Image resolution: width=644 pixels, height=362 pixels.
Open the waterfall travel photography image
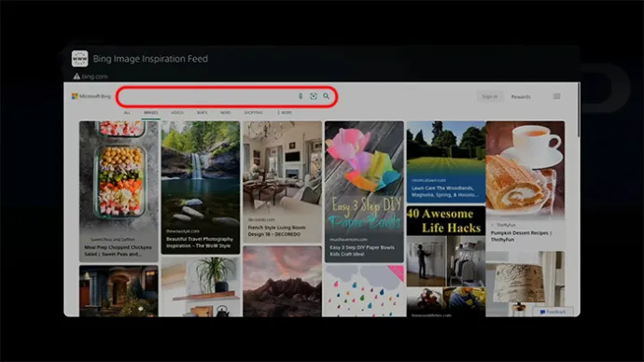coord(201,188)
